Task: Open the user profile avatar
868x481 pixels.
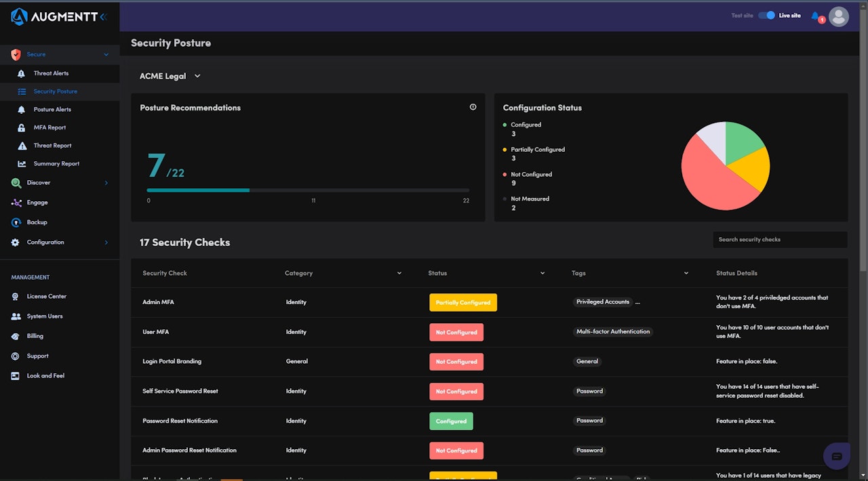Action: pyautogui.click(x=839, y=16)
